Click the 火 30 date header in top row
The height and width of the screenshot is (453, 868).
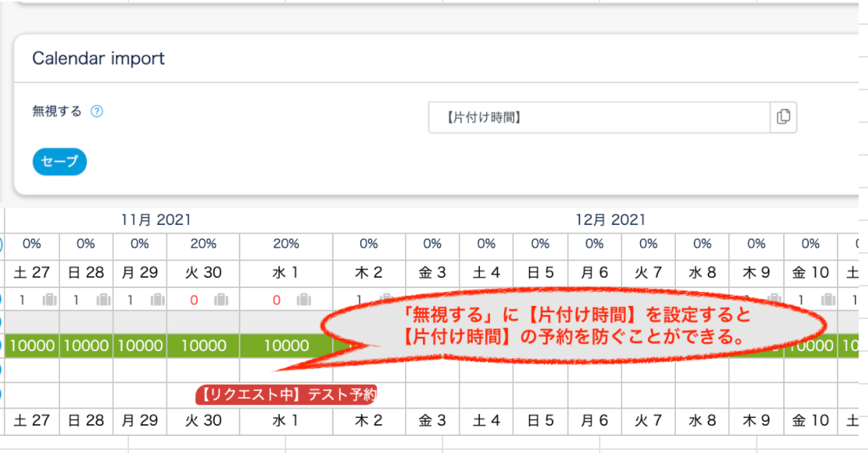click(x=203, y=274)
